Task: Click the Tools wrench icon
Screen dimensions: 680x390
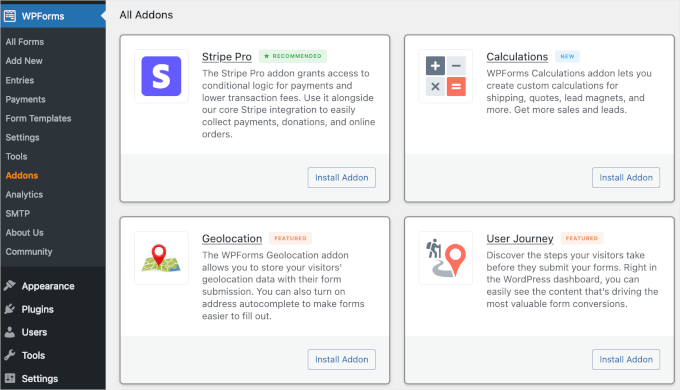Action: click(x=10, y=355)
